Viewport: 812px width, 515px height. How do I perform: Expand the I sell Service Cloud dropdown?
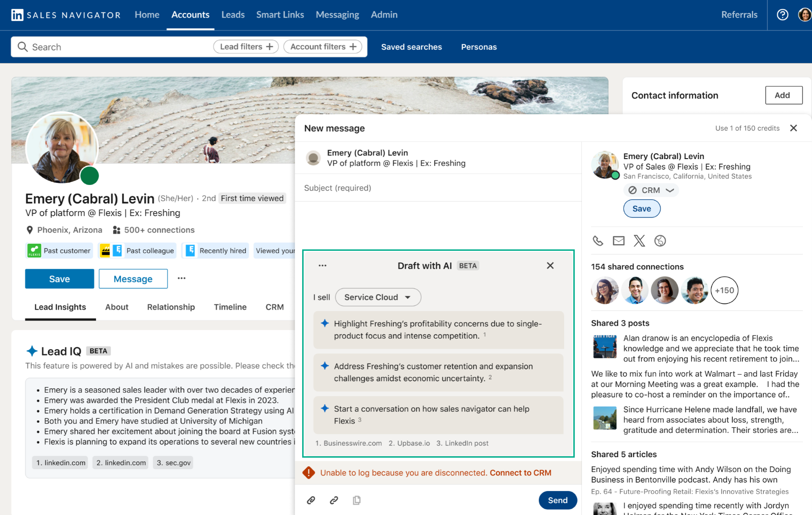pos(378,297)
